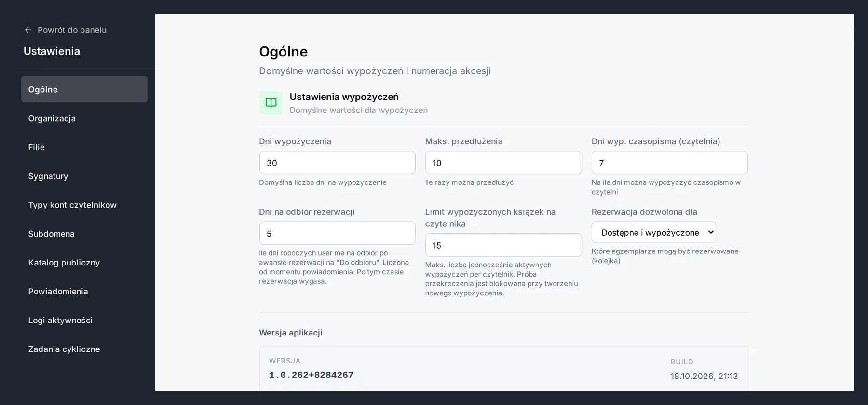Screen dimensions: 868x405
Task: Click the Ogólne page heading
Action: [283, 52]
